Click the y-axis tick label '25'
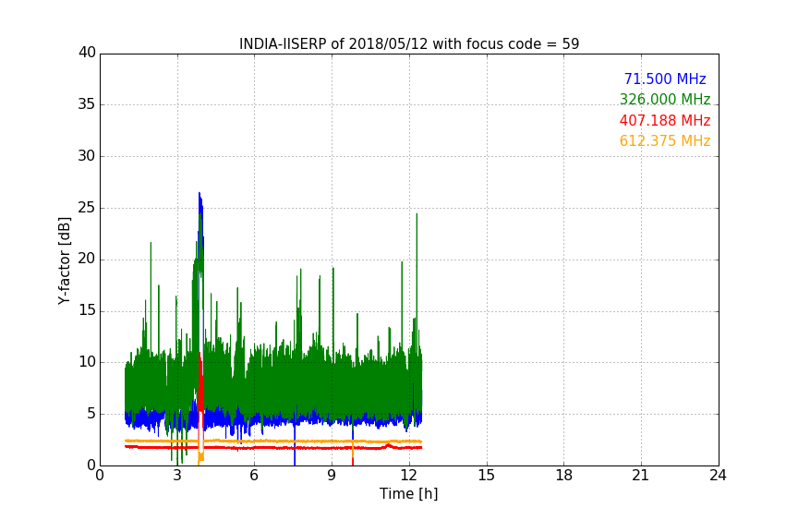The height and width of the screenshot is (532, 798). [x=87, y=208]
